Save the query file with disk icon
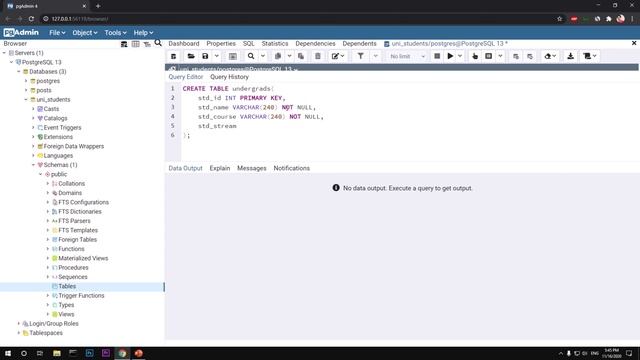This screenshot has width=640, height=360. (205, 56)
